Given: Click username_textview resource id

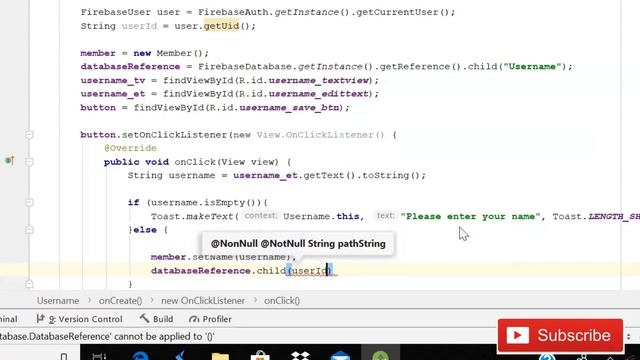Looking at the screenshot, I should click(318, 80).
